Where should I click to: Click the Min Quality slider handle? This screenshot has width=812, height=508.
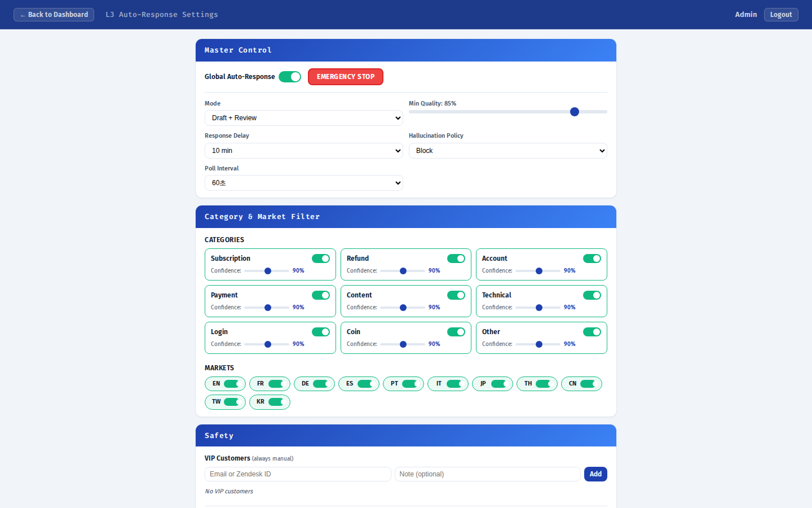[x=574, y=112]
